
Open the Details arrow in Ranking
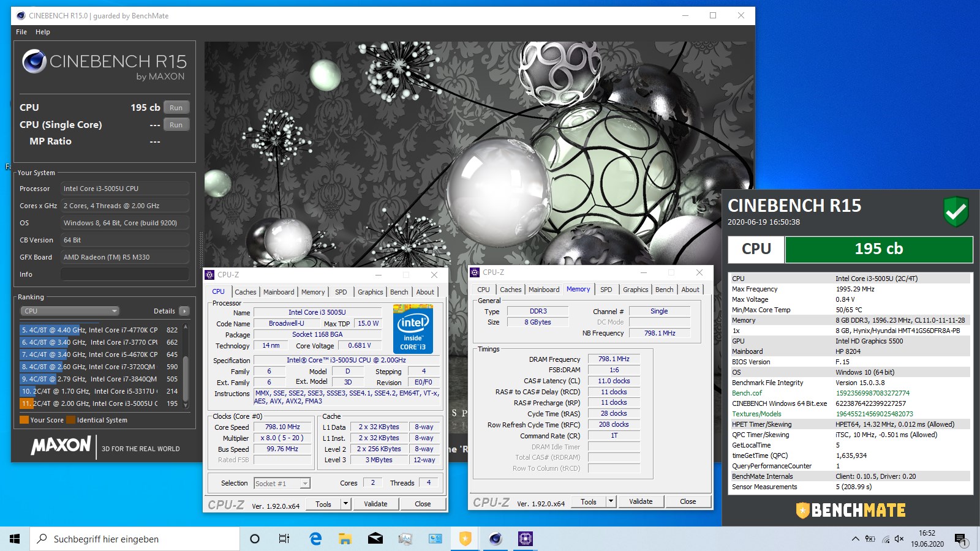point(184,311)
